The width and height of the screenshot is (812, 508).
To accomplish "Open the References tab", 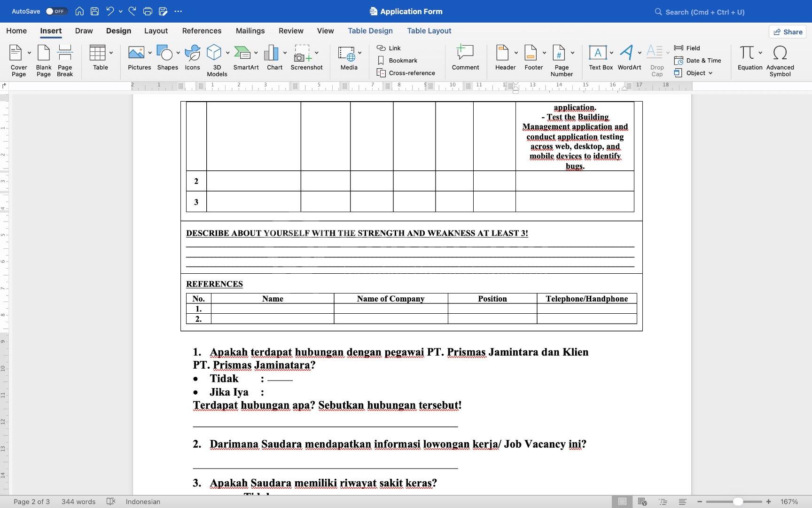I will tap(202, 31).
